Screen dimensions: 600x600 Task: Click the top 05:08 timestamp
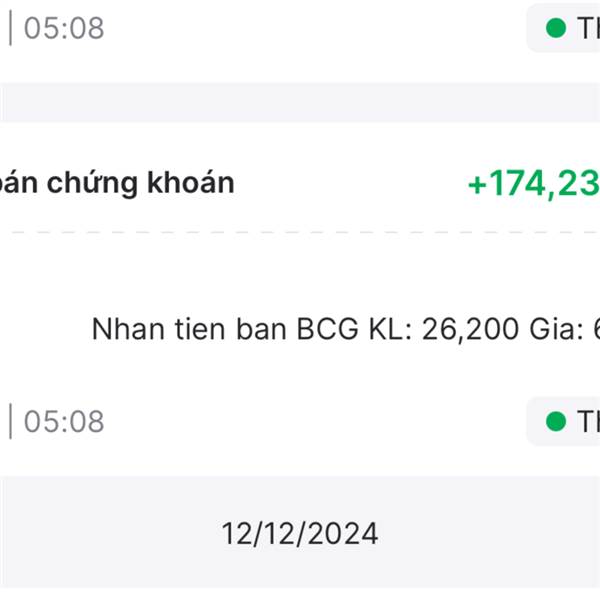[x=64, y=28]
